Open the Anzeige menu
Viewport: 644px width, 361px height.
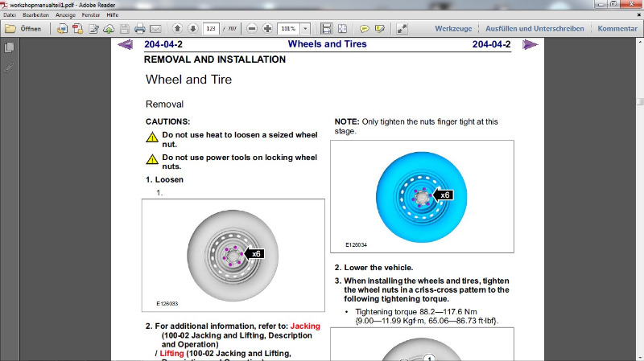[66, 14]
